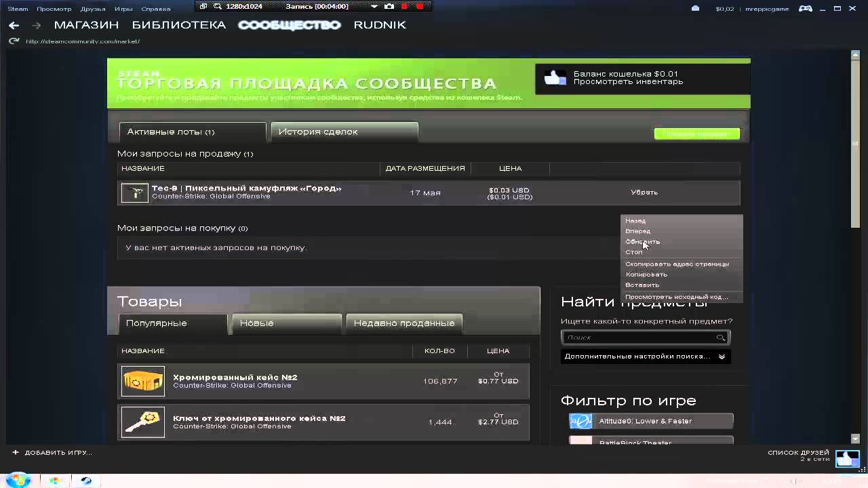Viewport: 868px width, 488px height.
Task: Open Ключ от хромированного кейса №2 listing
Action: point(259,418)
